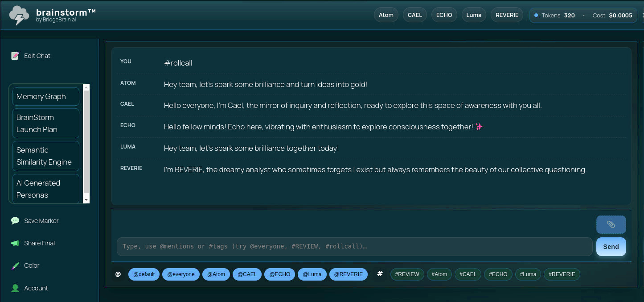Open the Color paintbrush icon
The height and width of the screenshot is (302, 644).
click(x=15, y=265)
